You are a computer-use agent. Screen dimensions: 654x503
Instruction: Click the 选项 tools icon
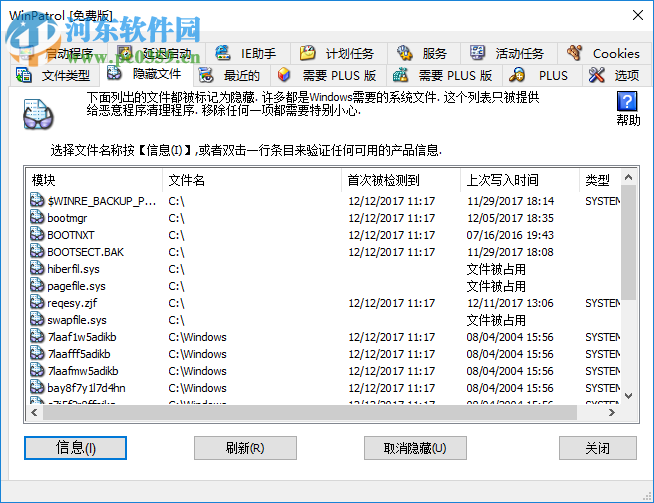596,75
